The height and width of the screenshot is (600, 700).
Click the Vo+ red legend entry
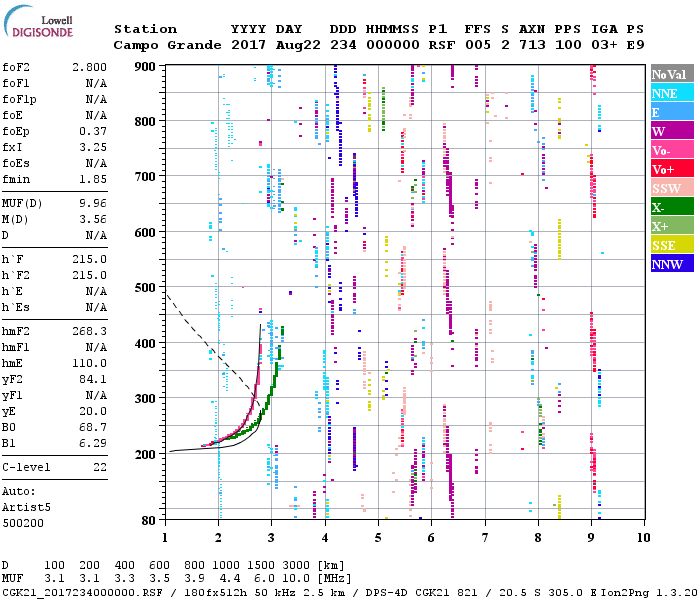pyautogui.click(x=670, y=169)
